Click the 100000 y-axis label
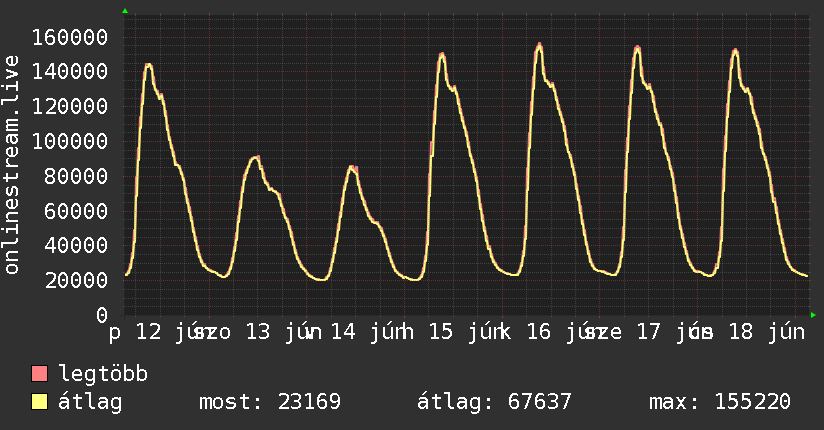The image size is (824, 430). [70, 141]
